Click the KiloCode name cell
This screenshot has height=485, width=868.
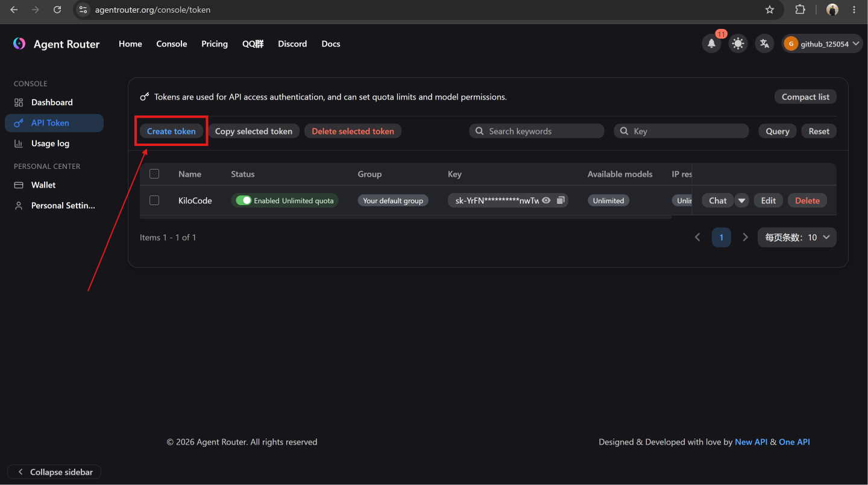tap(195, 200)
